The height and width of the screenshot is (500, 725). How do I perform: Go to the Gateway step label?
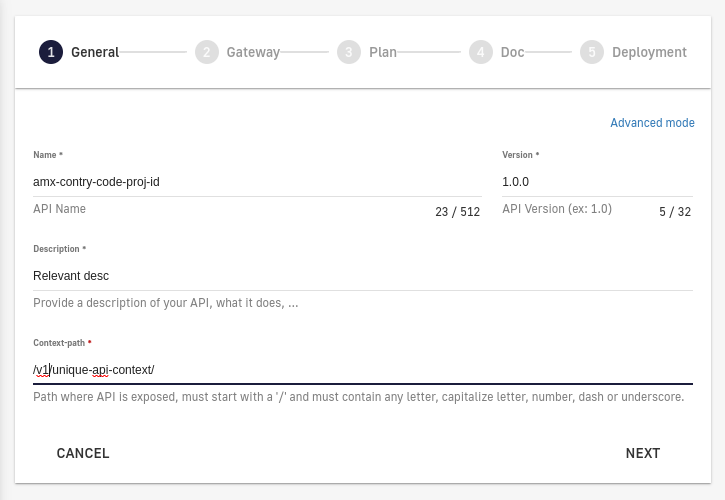[253, 52]
